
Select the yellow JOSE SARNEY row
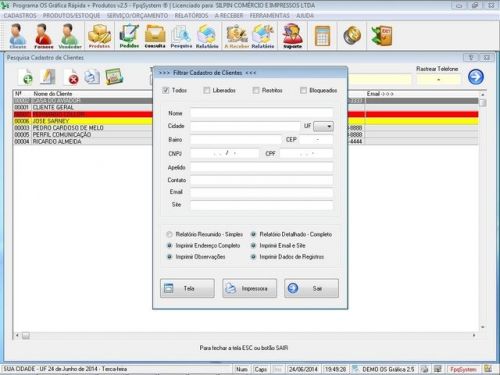(83, 121)
